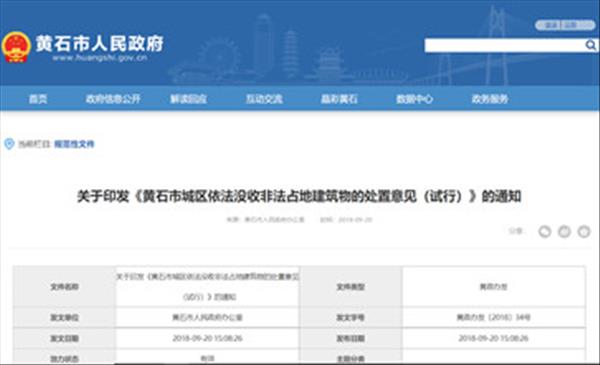Click the 文件名称 table header cell

pos(65,287)
